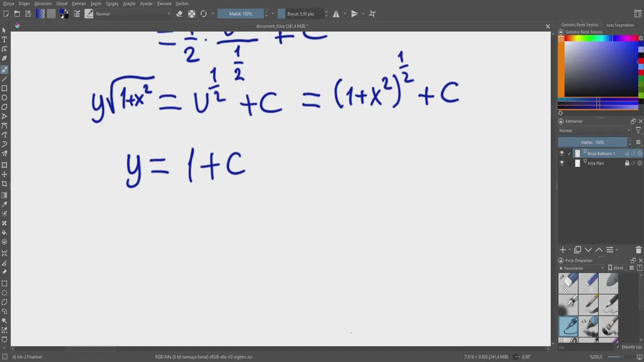Toggle lock on the Arka Plan layer
Viewport: 644px width, 362px height.
pos(627,163)
